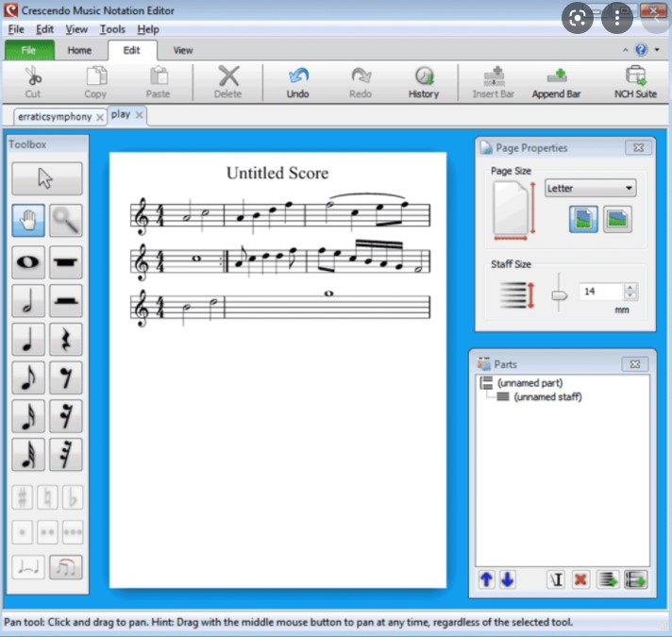Screen dimensions: 672x637
Task: Open the NCH Suite
Action: (635, 82)
